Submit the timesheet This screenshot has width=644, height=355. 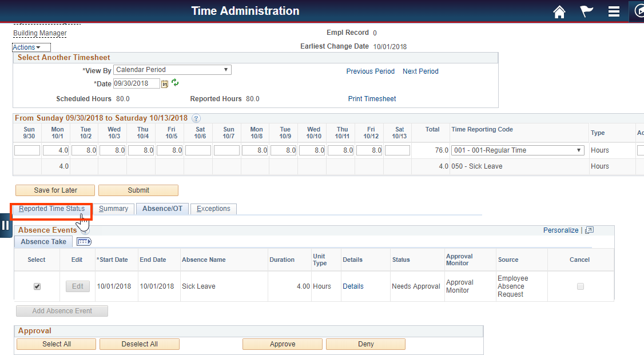pyautogui.click(x=138, y=190)
